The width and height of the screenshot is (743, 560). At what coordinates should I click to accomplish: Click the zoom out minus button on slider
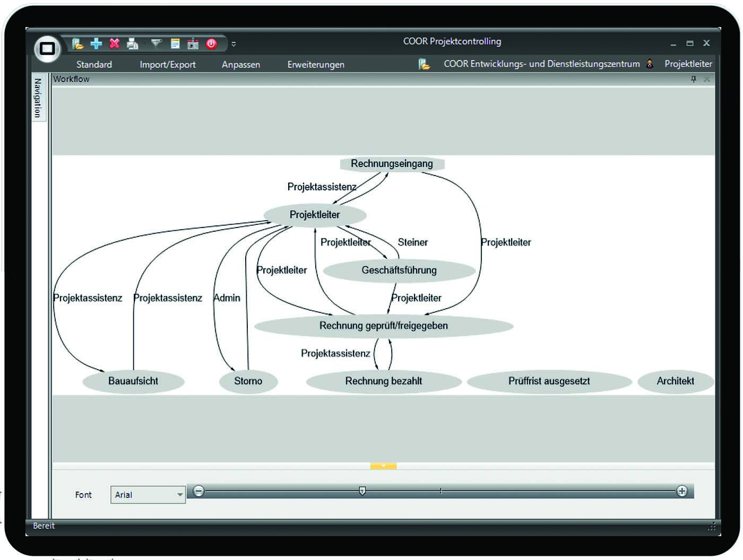point(198,491)
